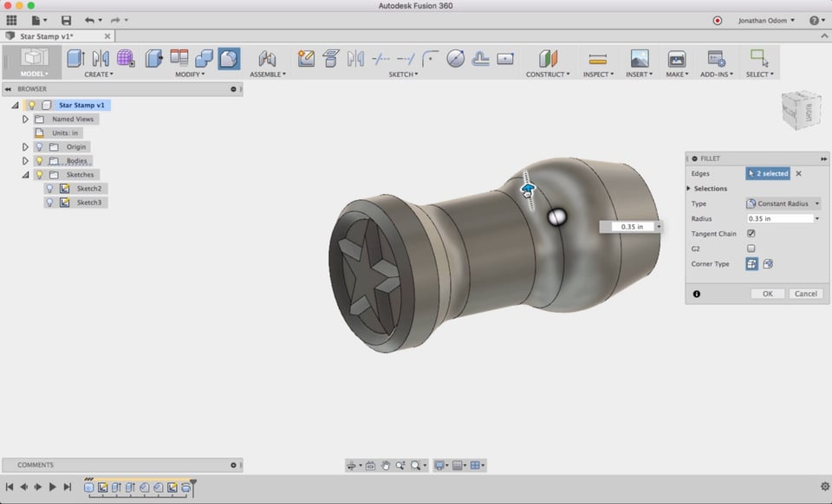Open the ASSEMBLE menu
The width and height of the screenshot is (832, 504).
tap(268, 74)
